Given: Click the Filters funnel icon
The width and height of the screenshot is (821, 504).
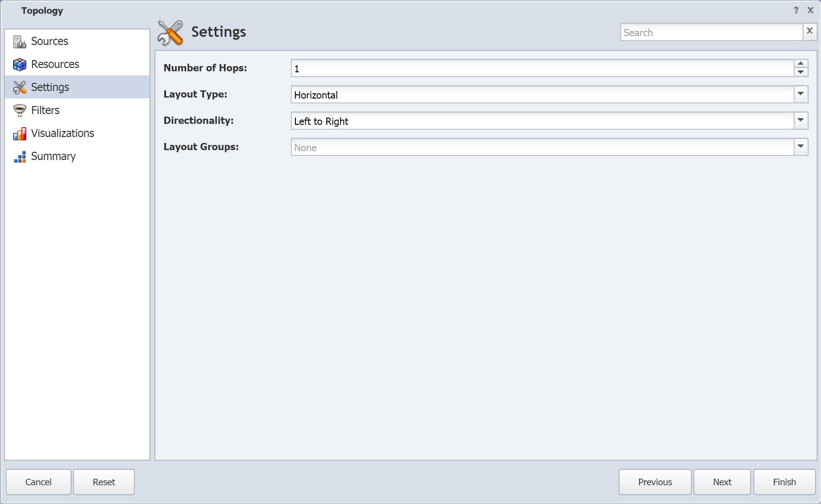Looking at the screenshot, I should point(19,110).
